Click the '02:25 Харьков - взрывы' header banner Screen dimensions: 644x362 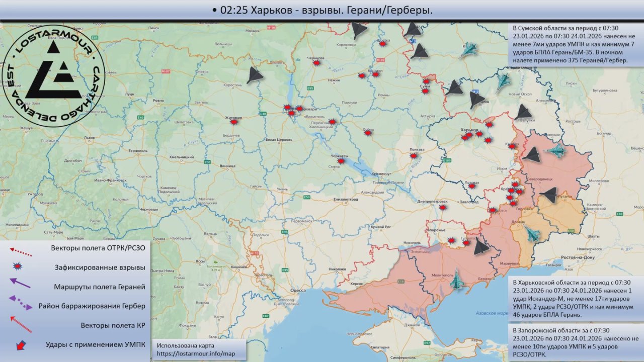coord(322,10)
